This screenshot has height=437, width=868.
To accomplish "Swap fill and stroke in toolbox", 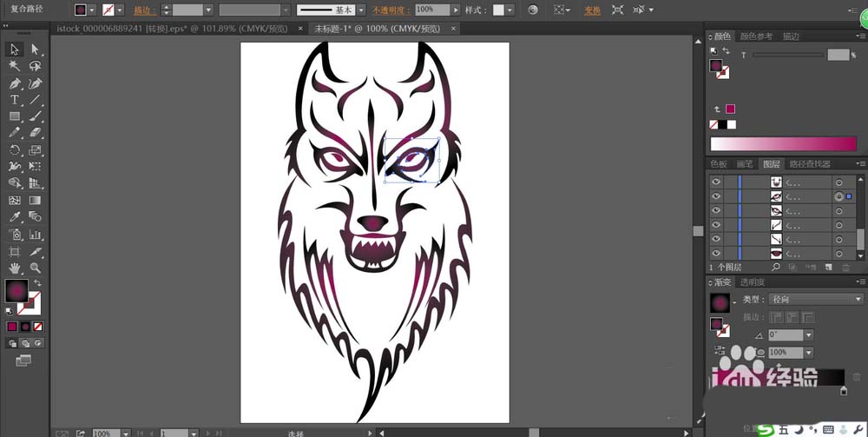I will click(x=38, y=283).
